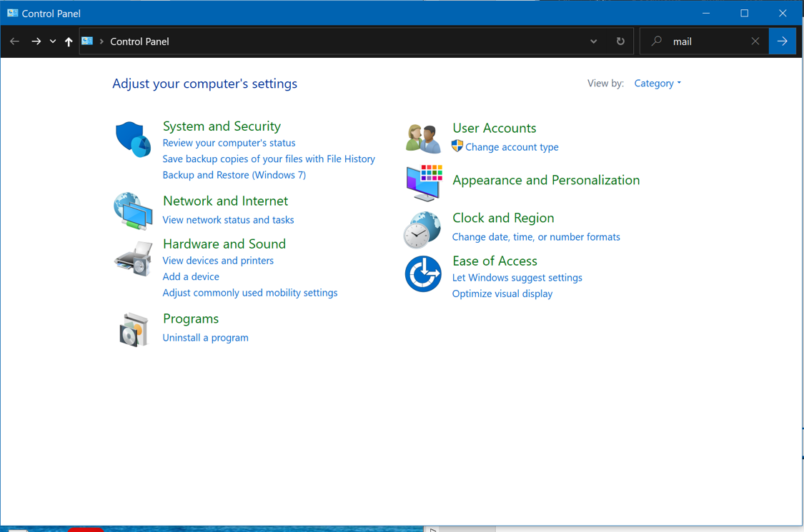The height and width of the screenshot is (532, 804).
Task: Go up one level with up arrow
Action: pyautogui.click(x=69, y=41)
